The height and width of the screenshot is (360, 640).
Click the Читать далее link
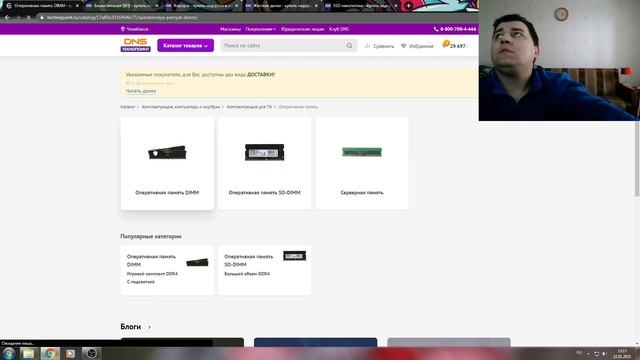tap(141, 91)
